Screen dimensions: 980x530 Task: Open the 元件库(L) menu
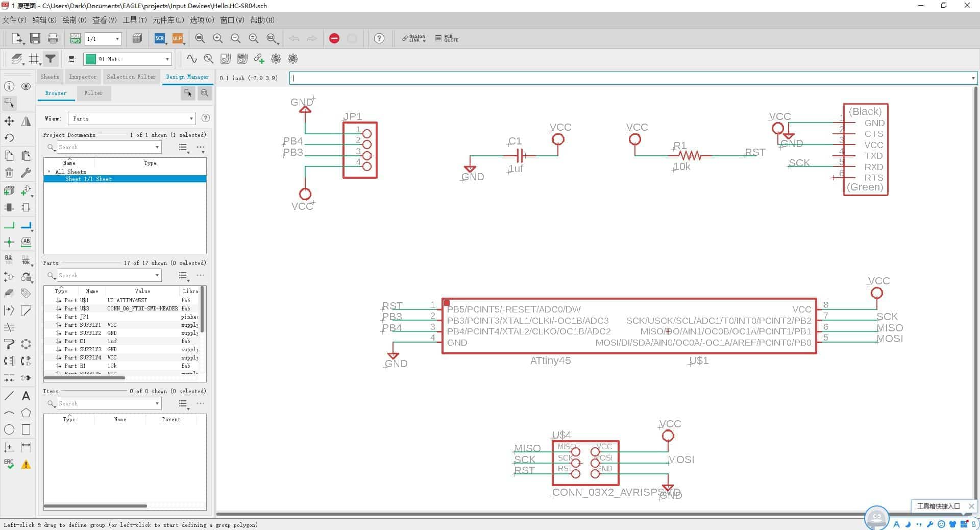point(168,20)
